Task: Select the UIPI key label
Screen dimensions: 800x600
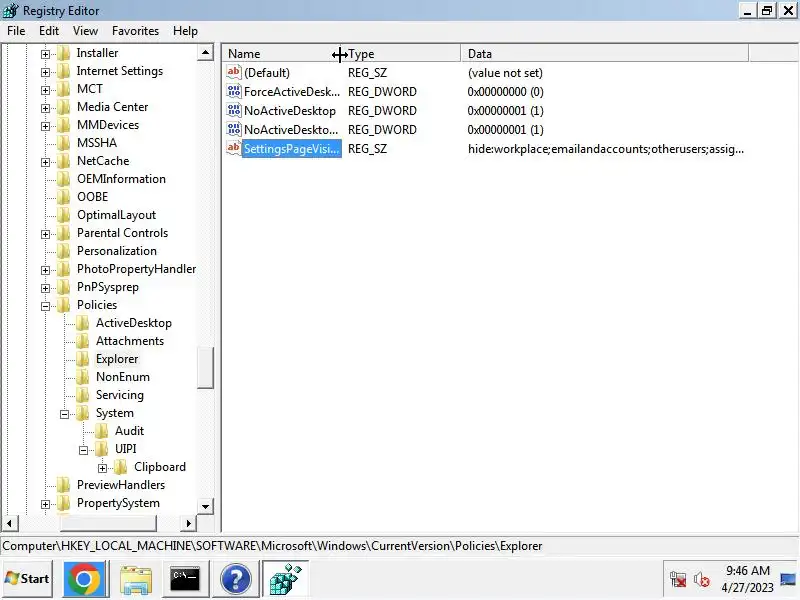Action: [126, 448]
